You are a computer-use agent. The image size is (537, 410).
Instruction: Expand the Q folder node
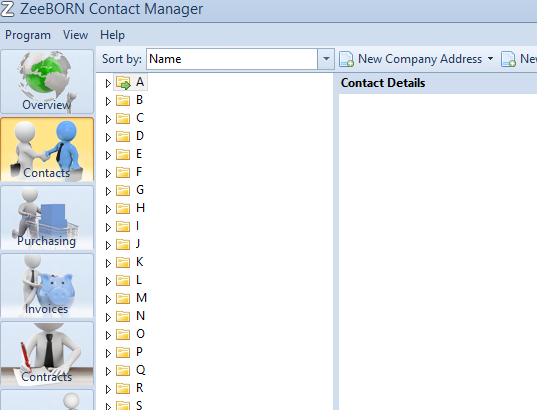[x=108, y=371]
